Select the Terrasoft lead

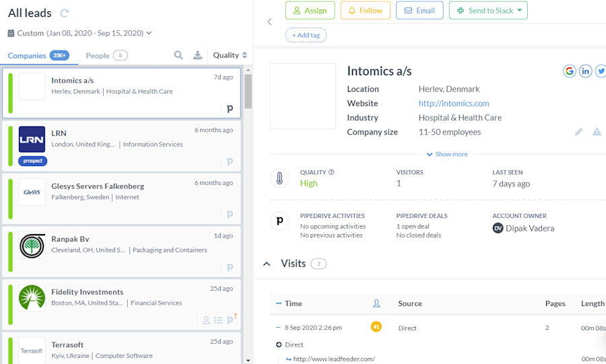121,348
